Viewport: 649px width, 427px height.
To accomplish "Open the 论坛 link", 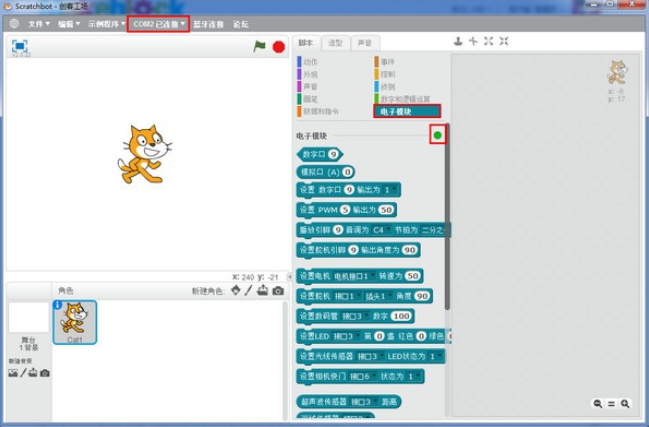I will coord(241,24).
